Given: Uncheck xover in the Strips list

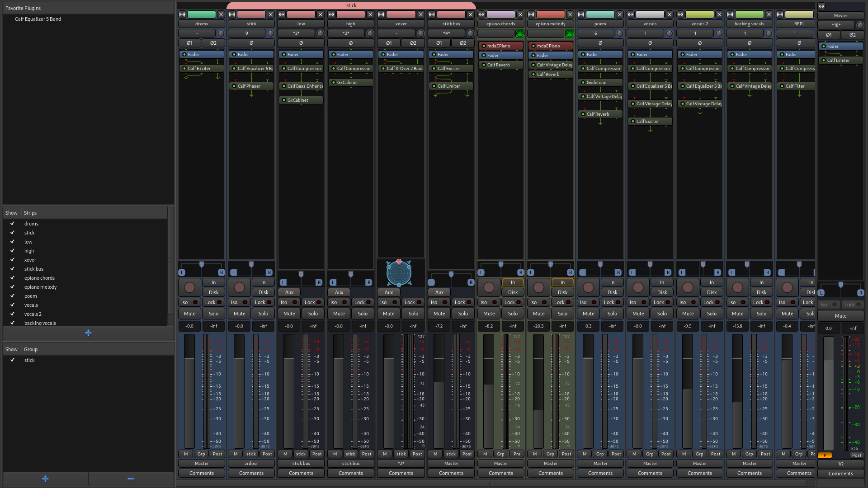Looking at the screenshot, I should tap(12, 260).
